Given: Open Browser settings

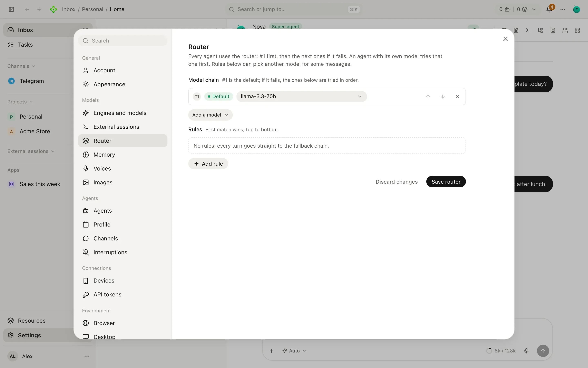Looking at the screenshot, I should [x=122, y=323].
